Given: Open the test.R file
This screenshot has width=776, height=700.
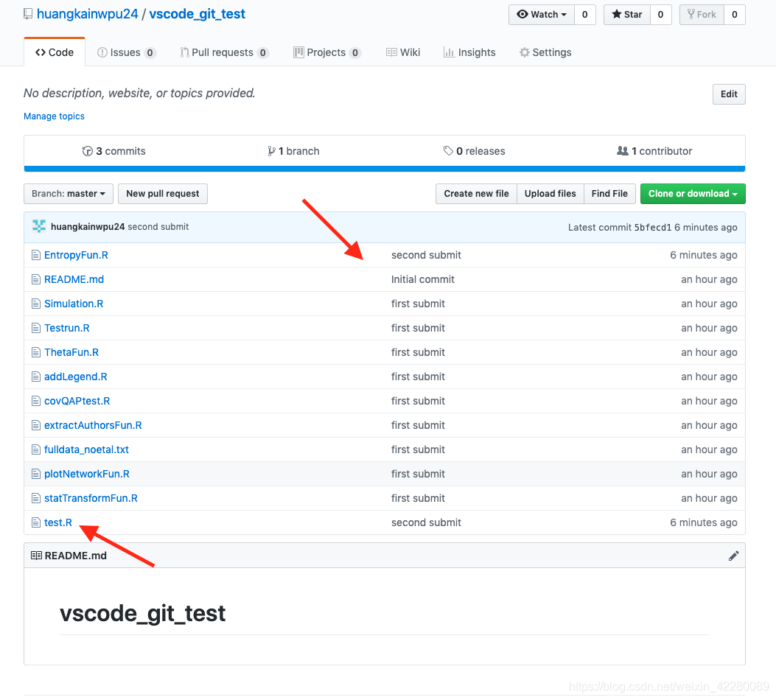Looking at the screenshot, I should (57, 522).
